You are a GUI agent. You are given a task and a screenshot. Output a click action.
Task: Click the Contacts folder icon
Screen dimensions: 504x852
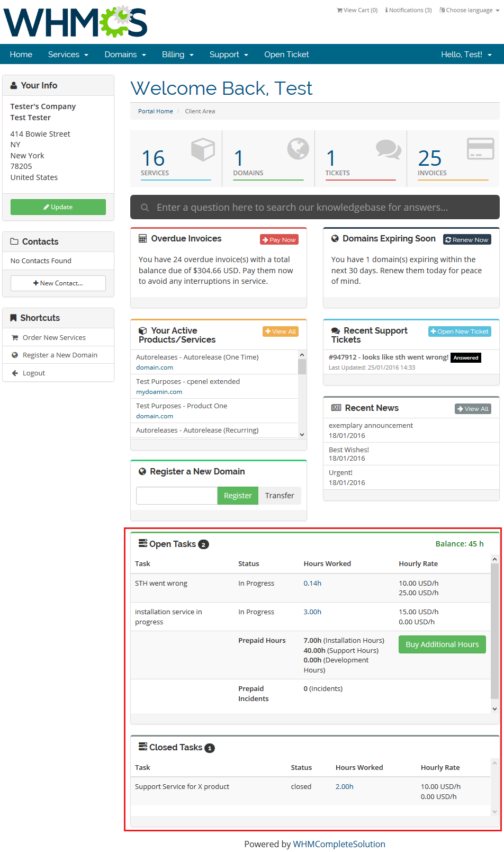click(14, 241)
